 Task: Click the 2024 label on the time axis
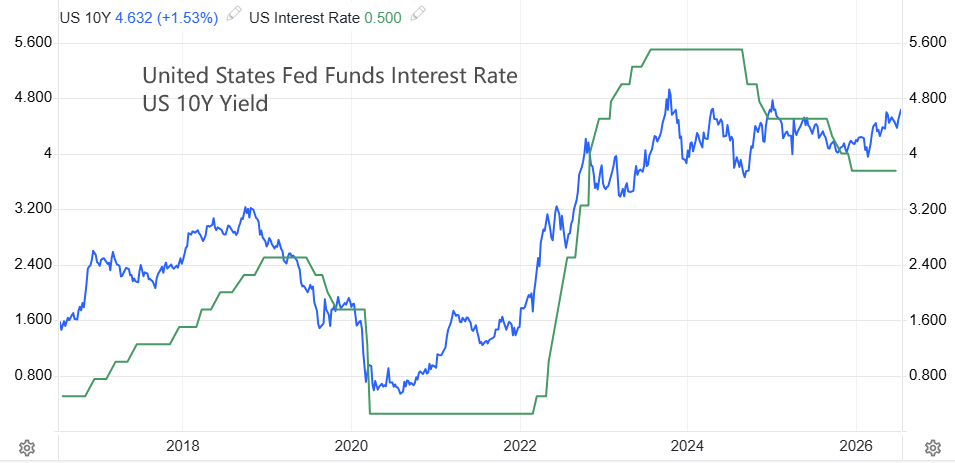687,446
